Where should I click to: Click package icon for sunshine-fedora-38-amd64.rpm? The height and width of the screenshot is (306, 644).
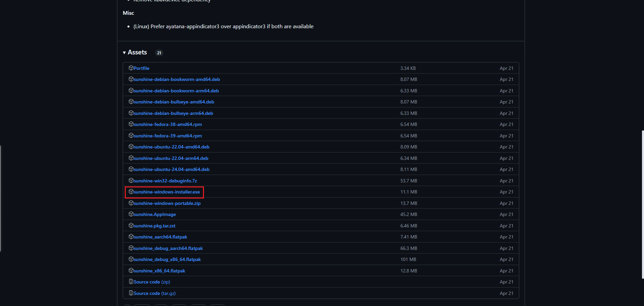coord(131,124)
